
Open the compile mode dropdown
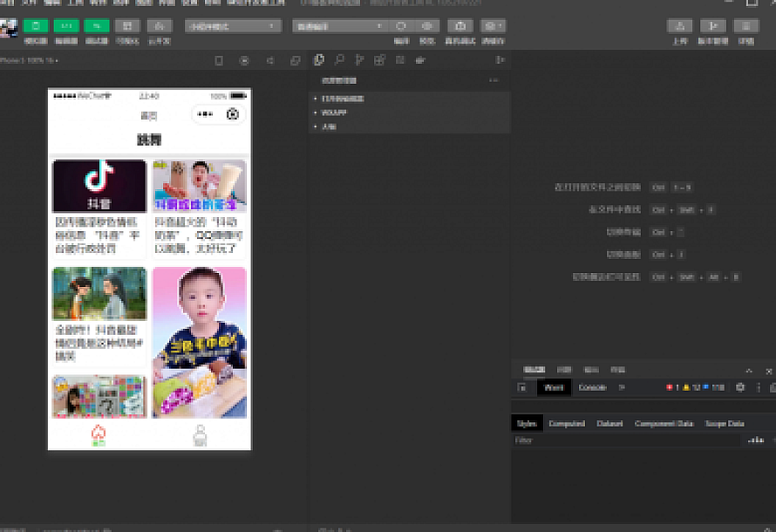click(x=338, y=26)
